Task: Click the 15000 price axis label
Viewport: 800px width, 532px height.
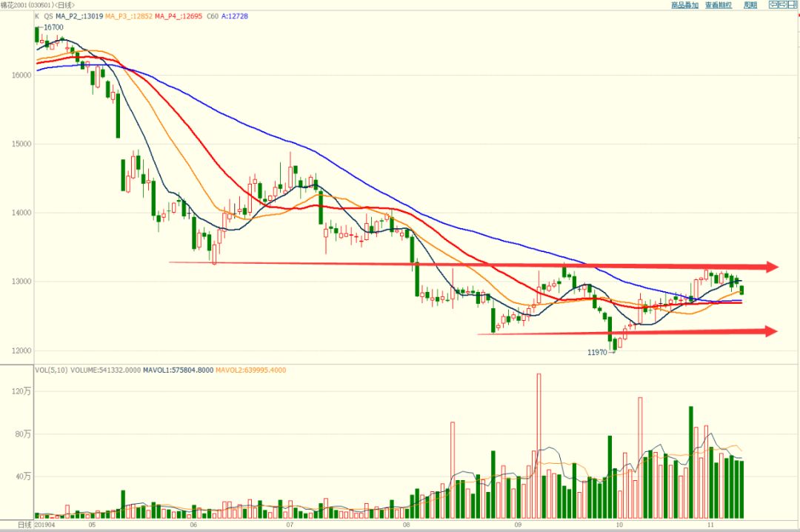Action: tap(21, 144)
